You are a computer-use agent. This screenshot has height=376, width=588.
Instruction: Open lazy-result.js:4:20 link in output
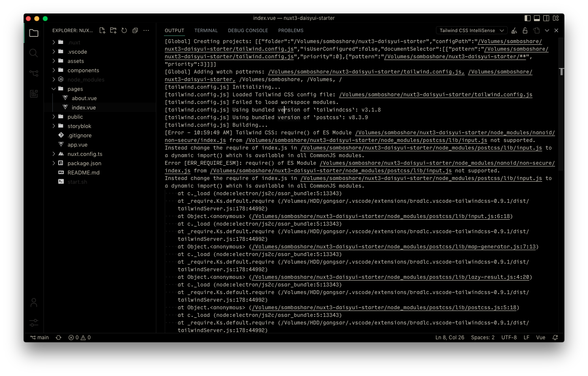pos(390,277)
